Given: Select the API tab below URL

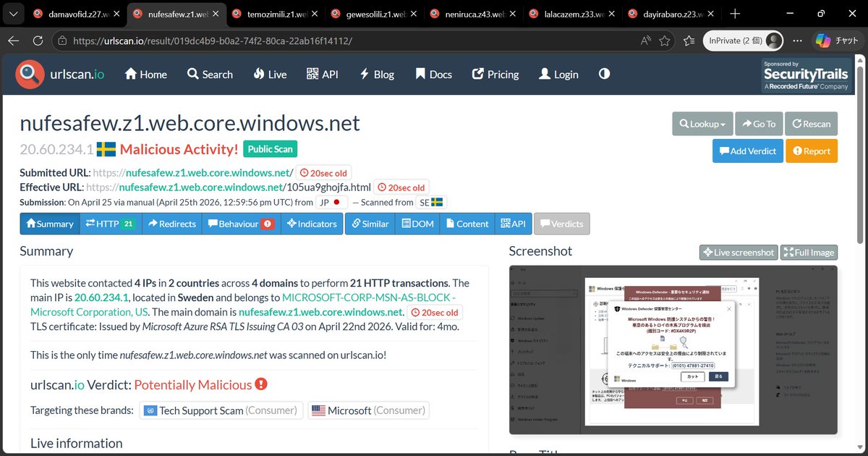Looking at the screenshot, I should [x=513, y=224].
